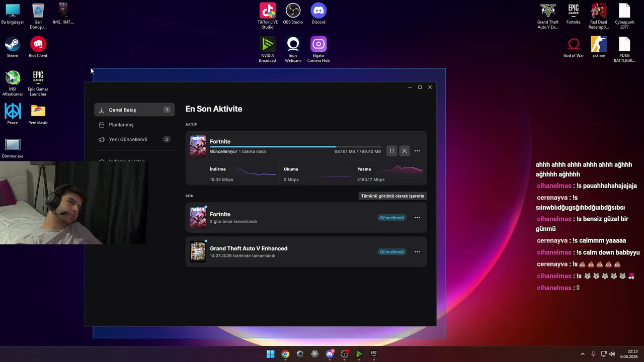Click the Geri Dönüşüm recycle bin icon
The image size is (644, 362).
pos(38,16)
